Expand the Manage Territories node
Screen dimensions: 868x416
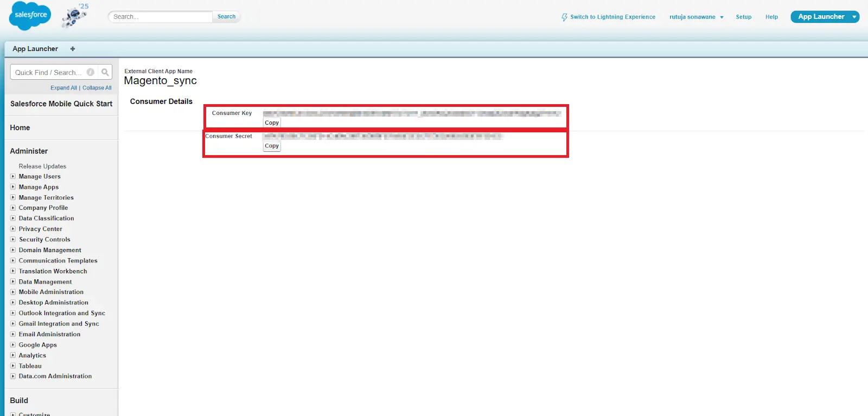pos(13,197)
